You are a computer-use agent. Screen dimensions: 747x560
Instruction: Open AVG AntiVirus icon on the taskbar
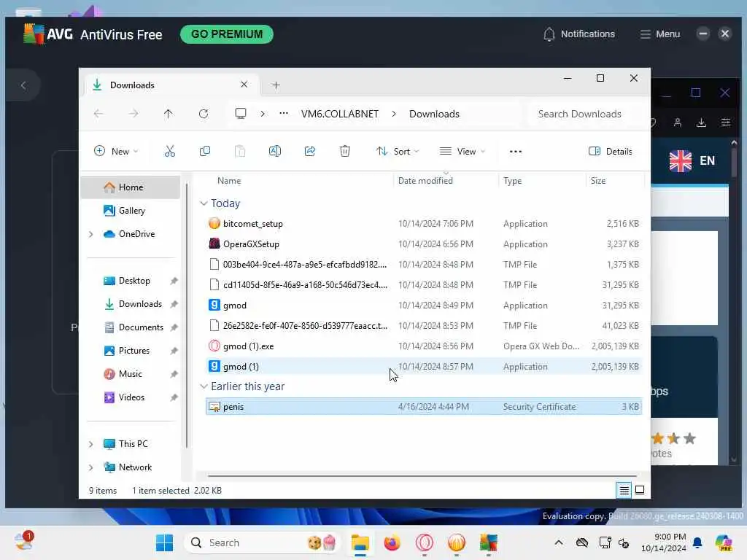pyautogui.click(x=488, y=542)
